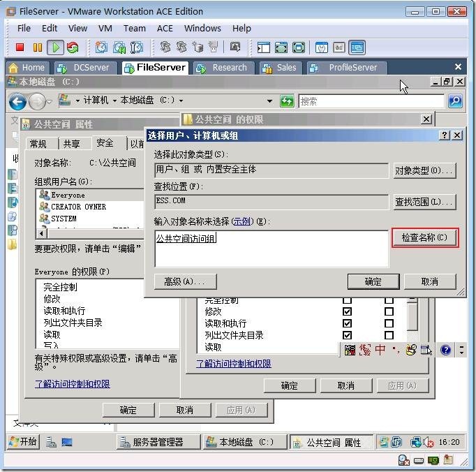Click the blue help icon on IME bar
Screen dimensions: 476x472
click(x=445, y=351)
